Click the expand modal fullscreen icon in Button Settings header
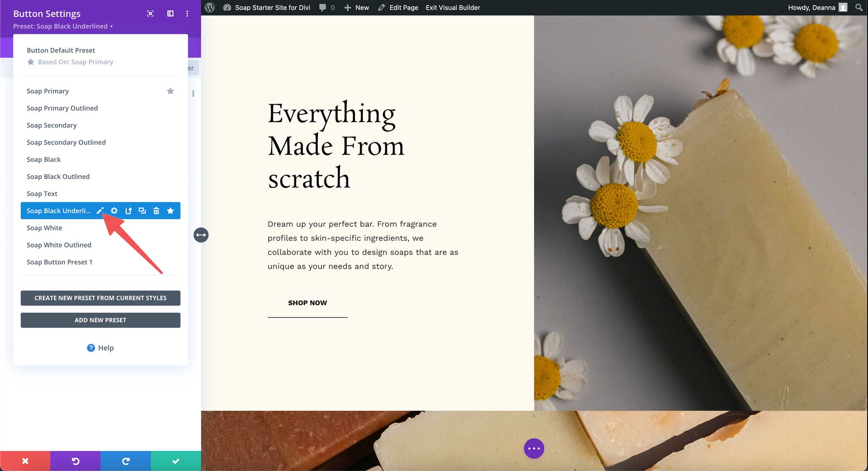 [x=150, y=14]
